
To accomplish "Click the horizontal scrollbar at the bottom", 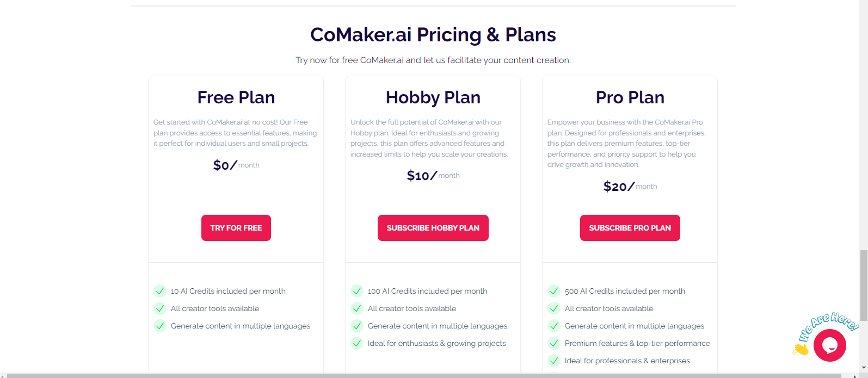I will (x=423, y=375).
